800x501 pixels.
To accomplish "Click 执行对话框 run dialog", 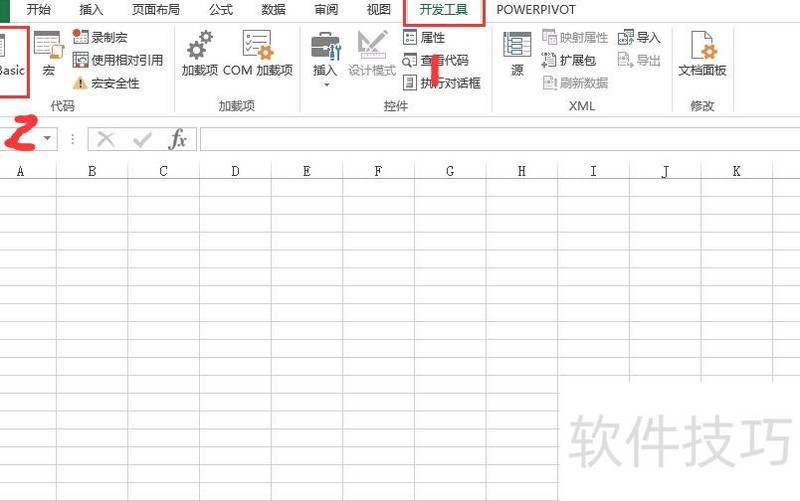I will (x=442, y=83).
